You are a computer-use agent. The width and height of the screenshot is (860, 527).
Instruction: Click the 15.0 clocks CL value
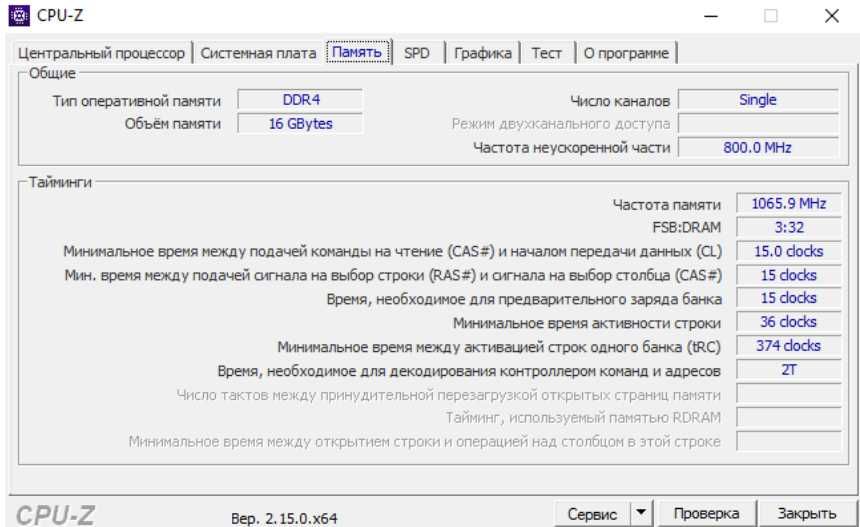[x=789, y=251]
